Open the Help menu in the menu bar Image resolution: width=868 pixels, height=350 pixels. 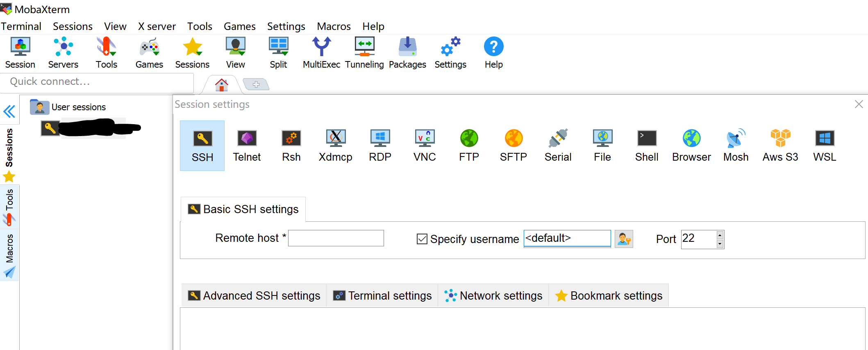tap(373, 26)
